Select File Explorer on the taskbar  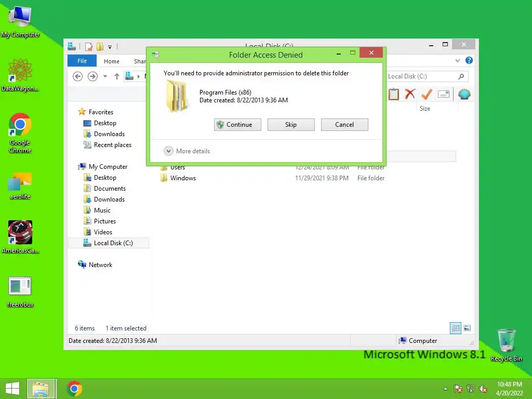pyautogui.click(x=41, y=389)
